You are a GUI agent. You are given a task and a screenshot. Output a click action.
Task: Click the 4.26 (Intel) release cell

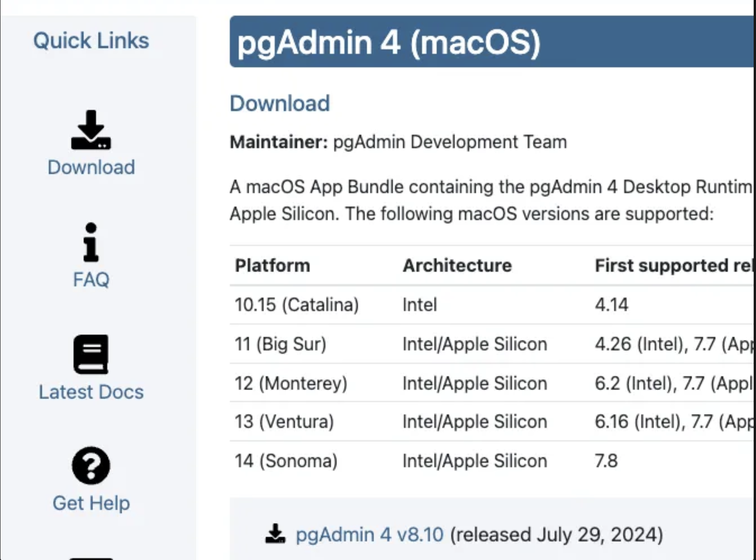(674, 344)
